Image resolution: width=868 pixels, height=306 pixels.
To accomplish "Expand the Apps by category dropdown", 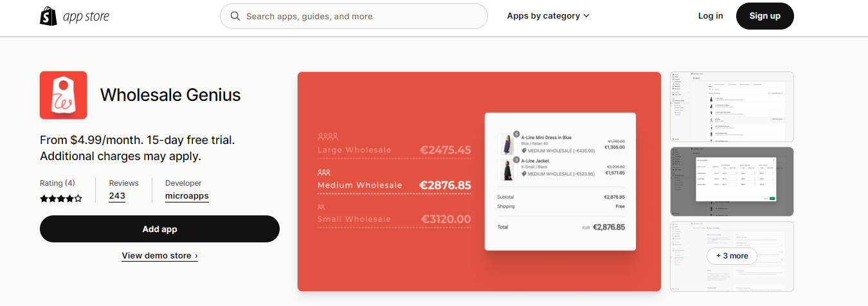I will [x=548, y=16].
